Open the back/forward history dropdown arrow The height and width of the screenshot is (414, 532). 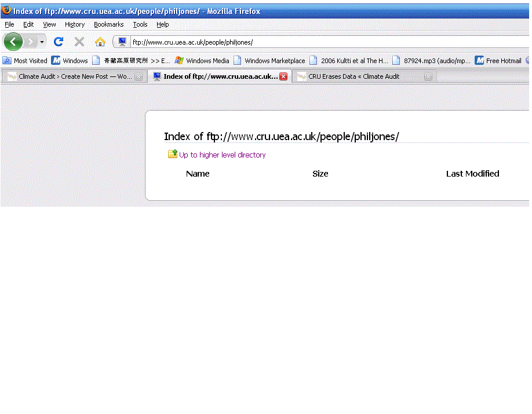coord(42,42)
